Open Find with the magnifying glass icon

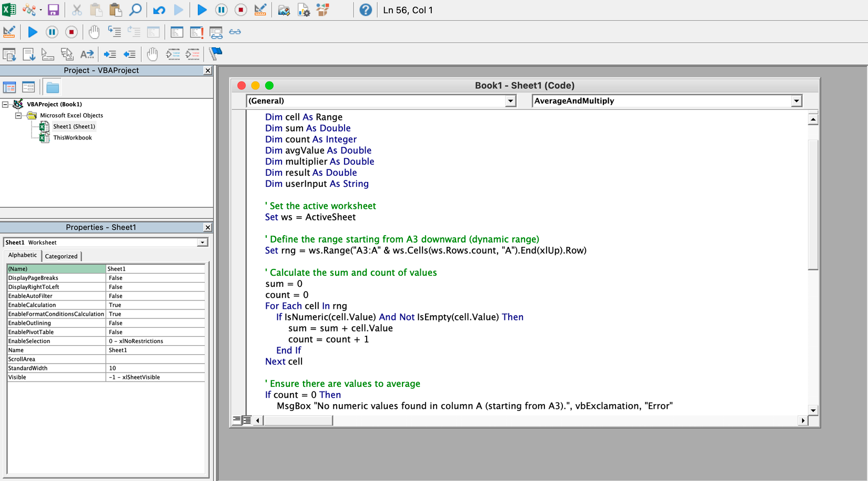click(135, 10)
